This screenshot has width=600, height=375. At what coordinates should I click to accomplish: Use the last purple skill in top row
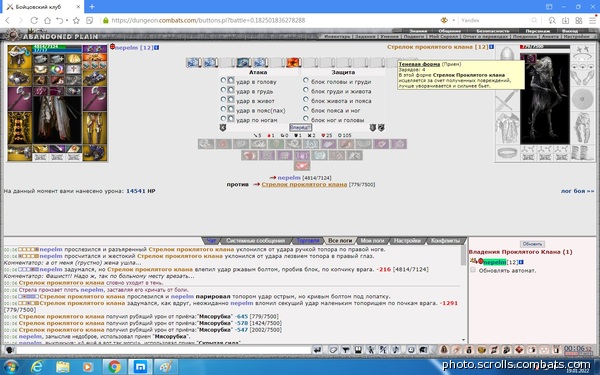pos(399,144)
